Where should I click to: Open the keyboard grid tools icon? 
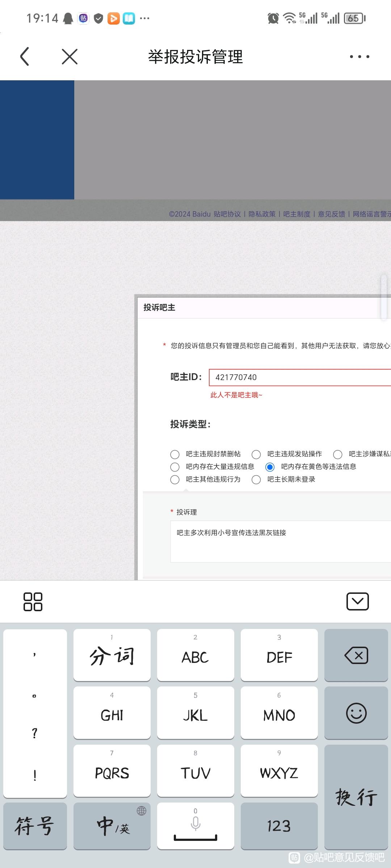point(33,602)
